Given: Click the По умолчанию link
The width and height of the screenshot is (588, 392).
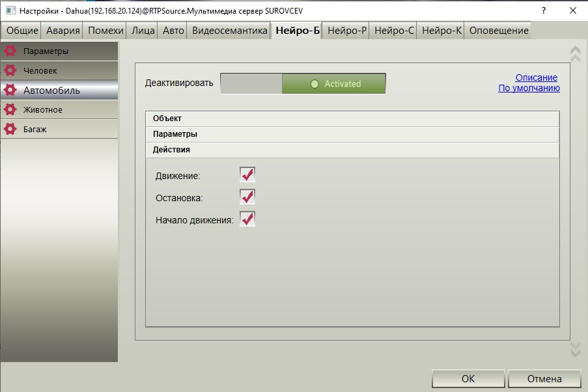Looking at the screenshot, I should pos(529,88).
